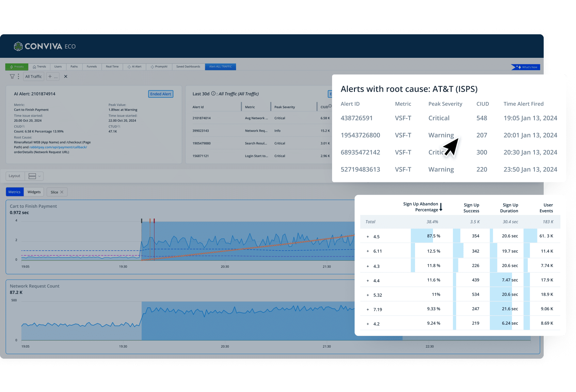Toggle the green Presets button
576x392 pixels.
17,67
